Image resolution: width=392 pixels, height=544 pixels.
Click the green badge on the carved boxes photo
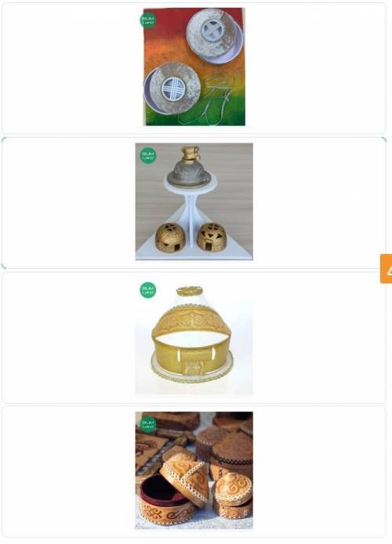(x=148, y=424)
